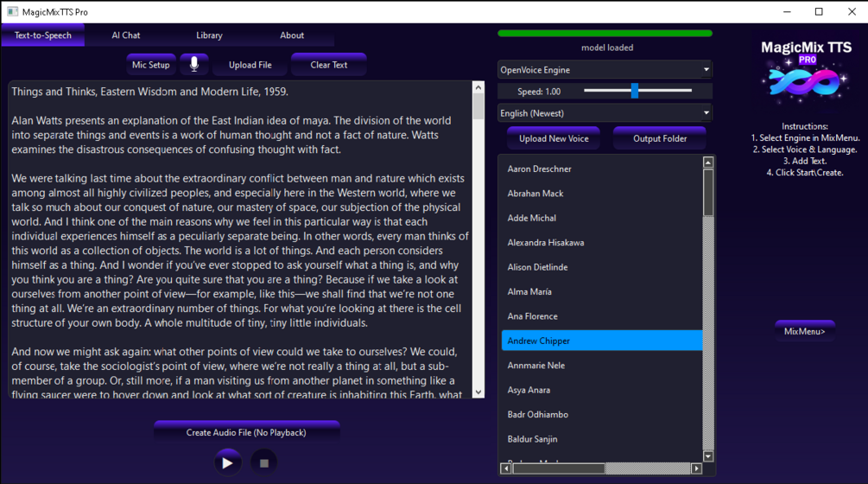Minimize the MagicMixTTS Pro window

[787, 11]
